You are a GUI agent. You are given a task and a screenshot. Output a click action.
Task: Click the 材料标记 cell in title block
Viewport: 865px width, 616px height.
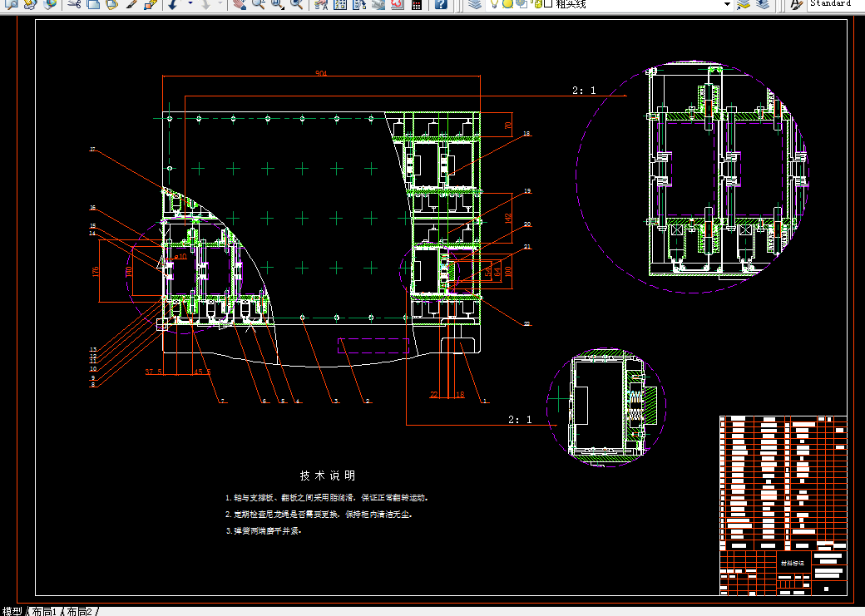pyautogui.click(x=792, y=563)
